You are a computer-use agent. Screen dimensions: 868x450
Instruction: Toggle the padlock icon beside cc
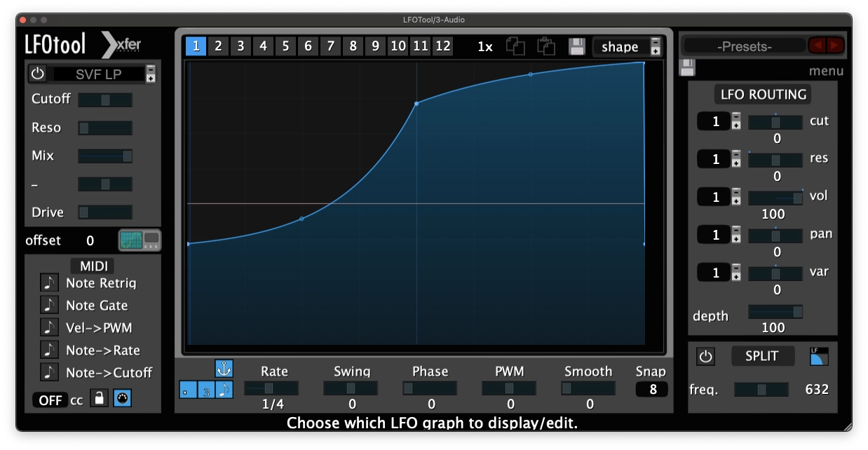click(x=99, y=399)
